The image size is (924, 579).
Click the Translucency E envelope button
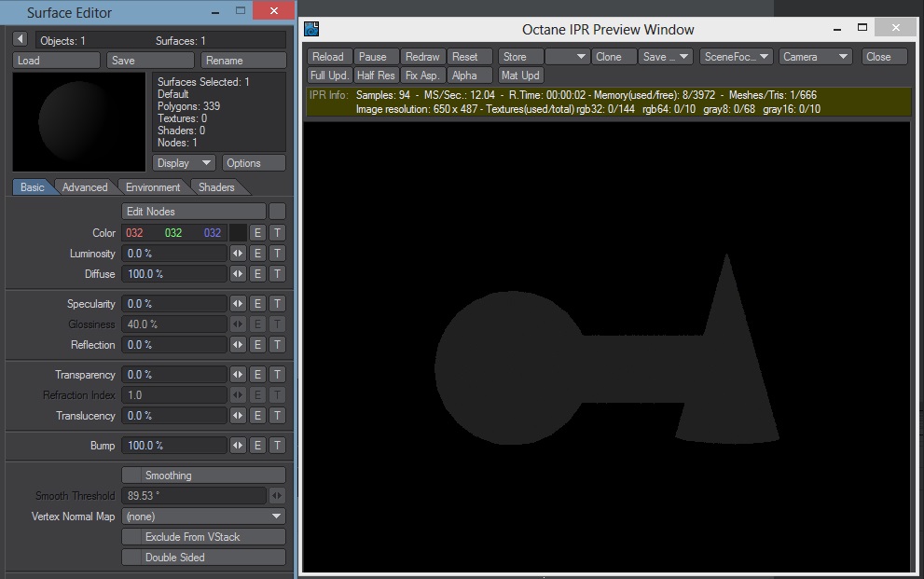pyautogui.click(x=257, y=416)
